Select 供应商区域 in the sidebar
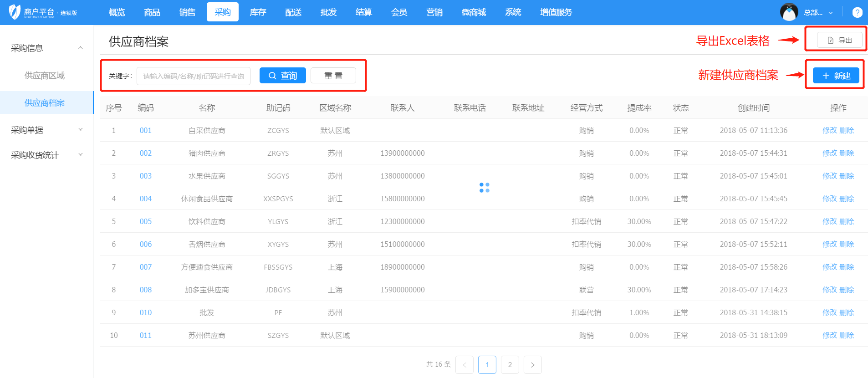868x378 pixels. coord(45,76)
